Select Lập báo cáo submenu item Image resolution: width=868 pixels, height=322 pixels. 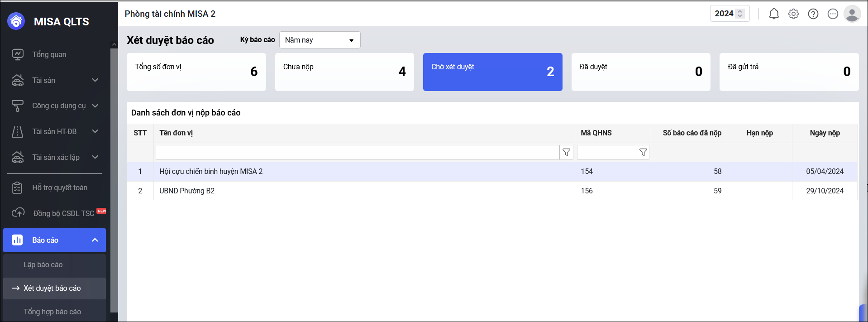(x=43, y=265)
